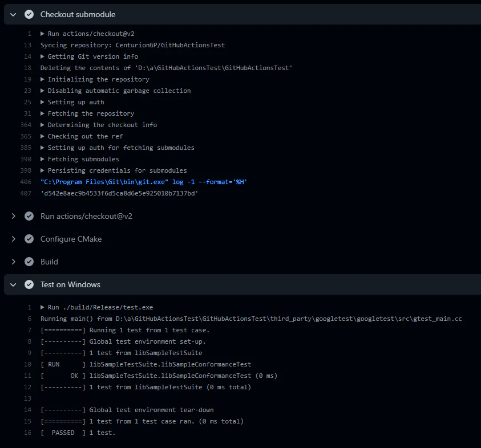Viewport: 481px width, 448px height.
Task: Open the 'Configure CMake' step title
Action: click(x=71, y=239)
